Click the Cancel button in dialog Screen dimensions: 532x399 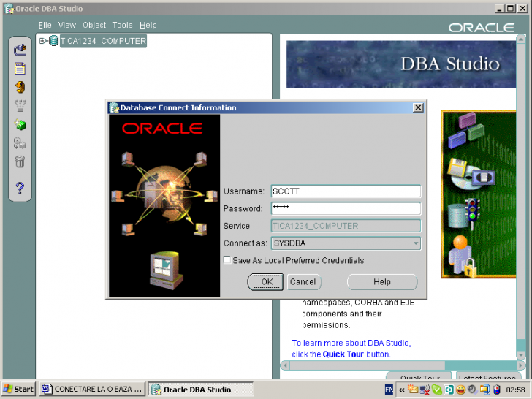pos(303,281)
